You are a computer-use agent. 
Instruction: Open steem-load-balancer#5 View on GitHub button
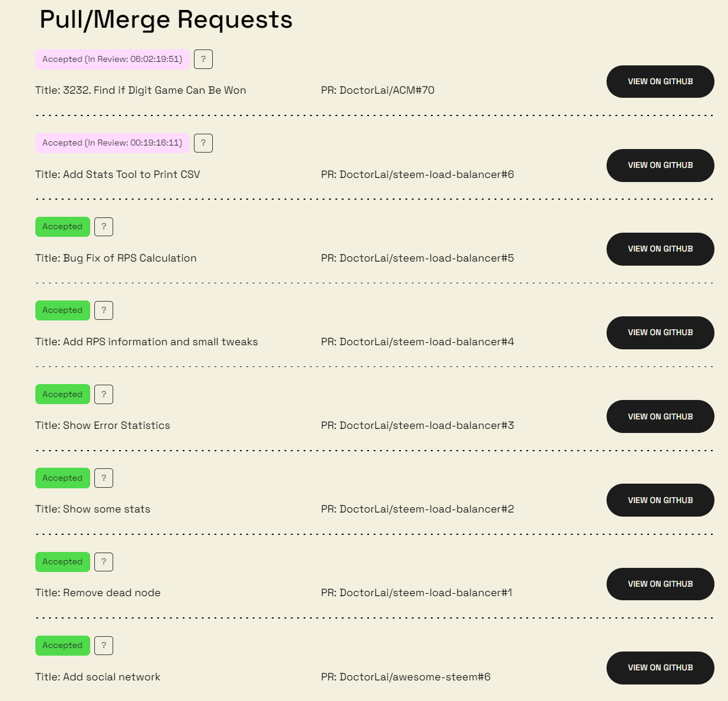click(660, 249)
